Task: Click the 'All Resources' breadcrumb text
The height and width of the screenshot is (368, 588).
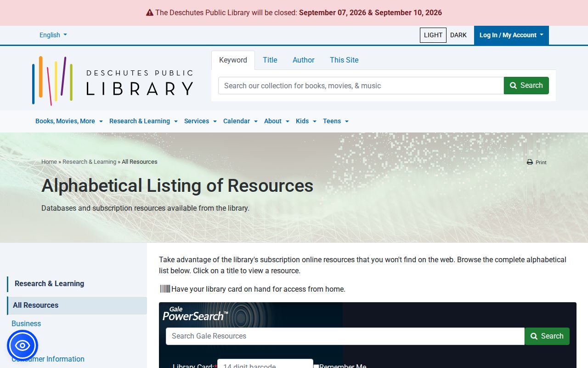Action: click(140, 162)
